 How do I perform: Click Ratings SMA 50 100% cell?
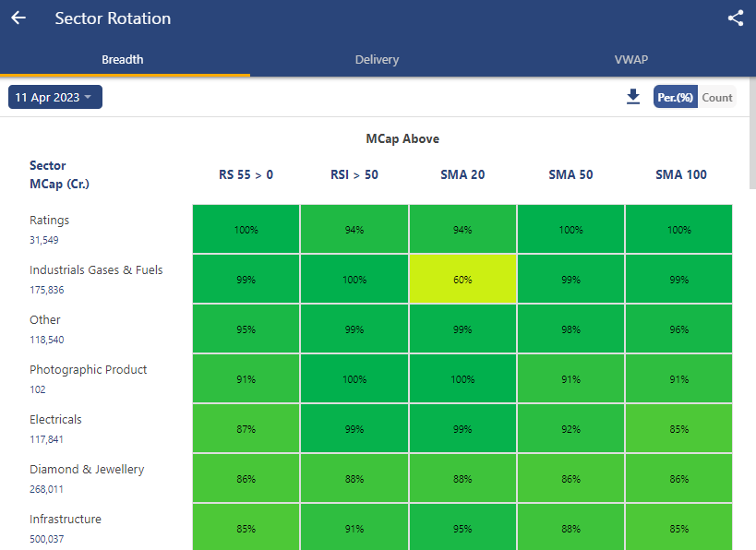(x=570, y=230)
